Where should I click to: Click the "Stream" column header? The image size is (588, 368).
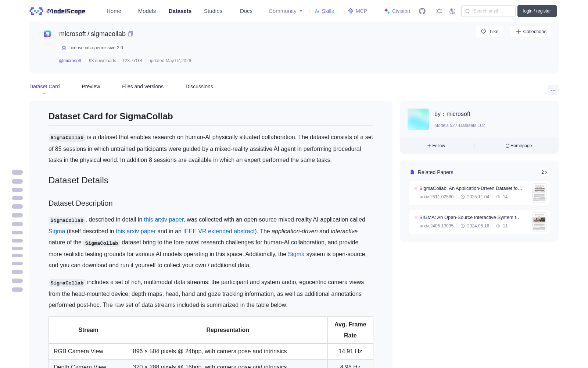pos(88,330)
